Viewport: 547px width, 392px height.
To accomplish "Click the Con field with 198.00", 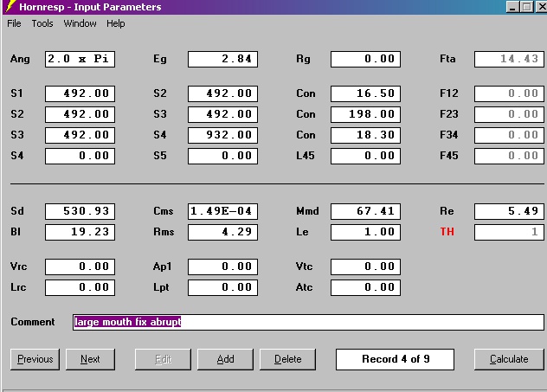I will coord(365,114).
